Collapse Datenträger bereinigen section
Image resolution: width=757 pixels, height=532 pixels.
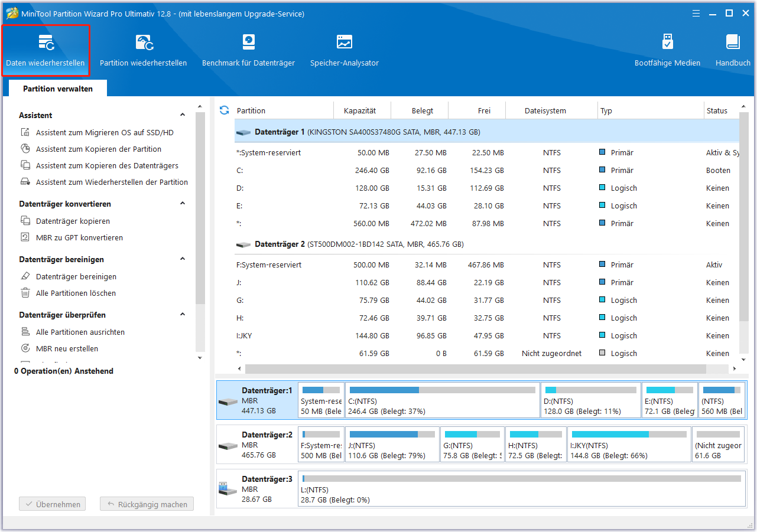click(x=183, y=259)
